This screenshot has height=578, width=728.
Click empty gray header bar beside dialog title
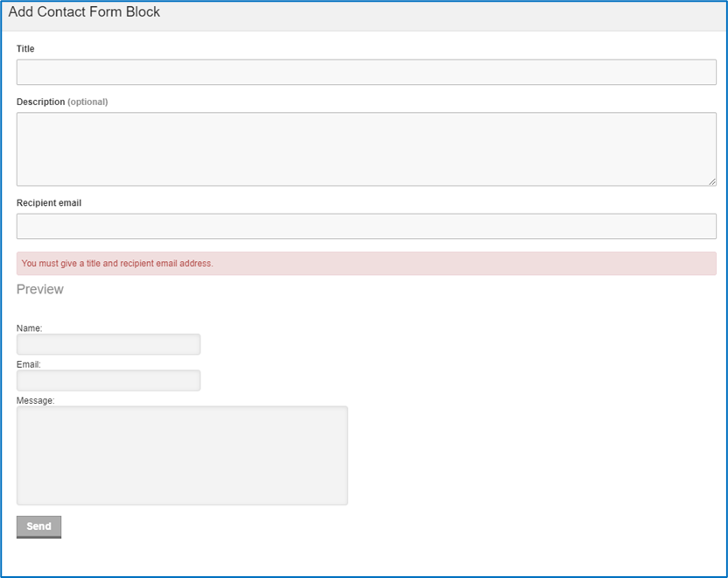pyautogui.click(x=441, y=16)
